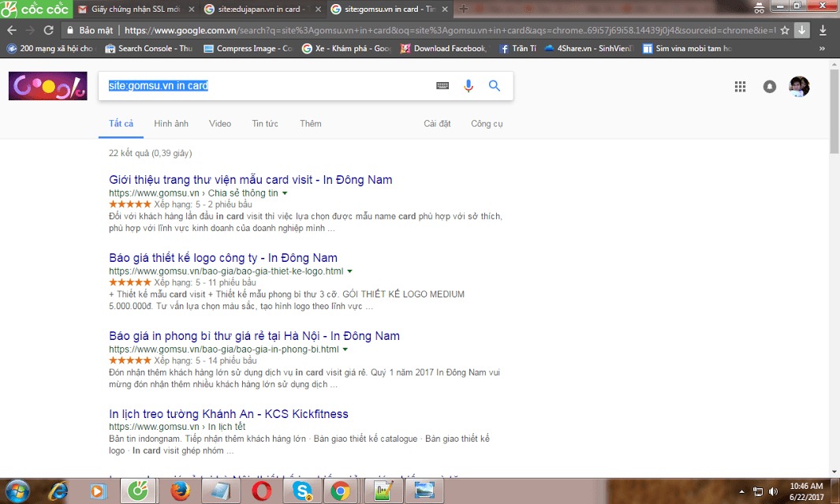Open Google notifications bell
Screen dimensions: 840x504
(x=770, y=86)
